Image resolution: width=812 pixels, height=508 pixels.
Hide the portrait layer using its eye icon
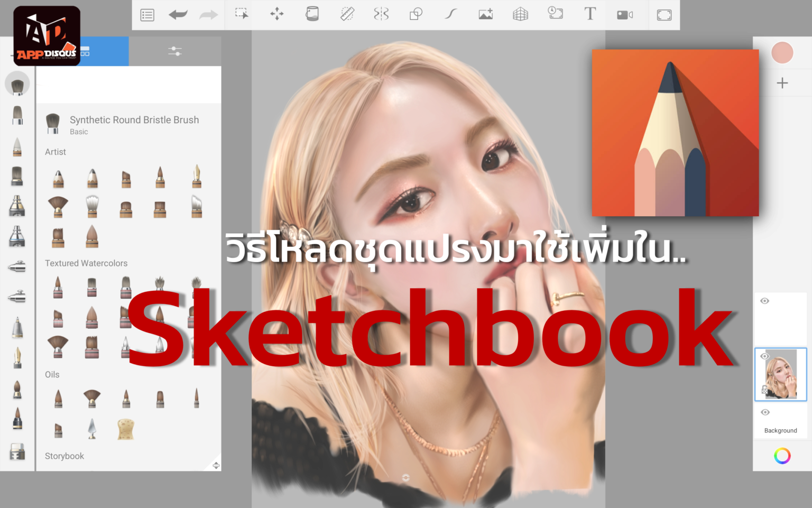[764, 357]
